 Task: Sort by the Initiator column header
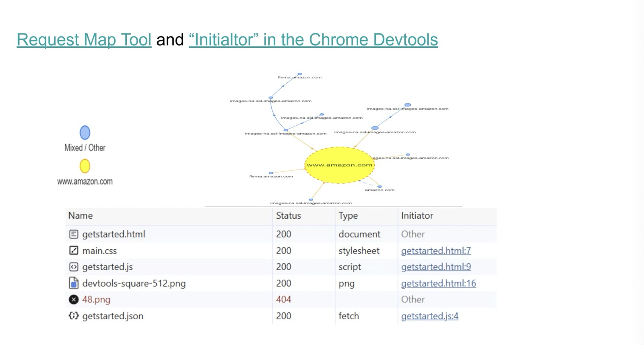click(417, 216)
